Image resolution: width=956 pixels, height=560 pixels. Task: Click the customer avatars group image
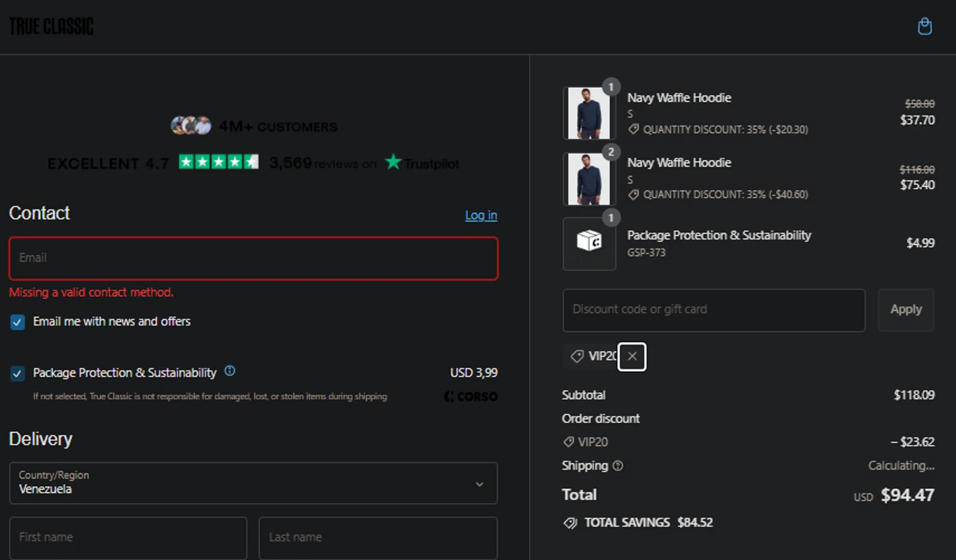tap(191, 126)
